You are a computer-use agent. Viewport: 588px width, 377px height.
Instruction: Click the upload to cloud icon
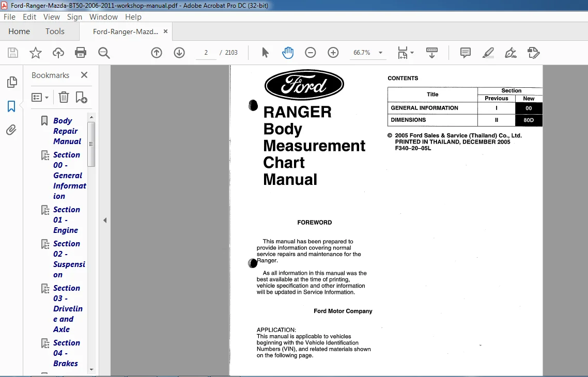[58, 53]
